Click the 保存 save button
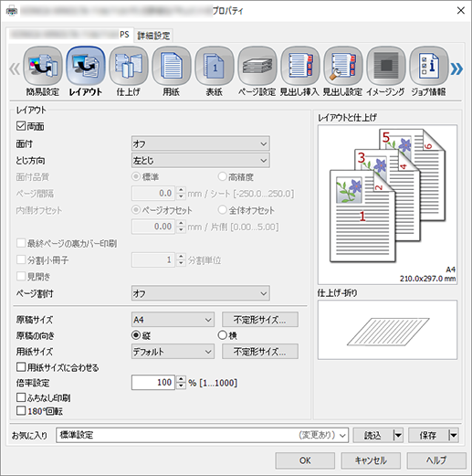Viewport: 472px width, 476px height. 428,435
